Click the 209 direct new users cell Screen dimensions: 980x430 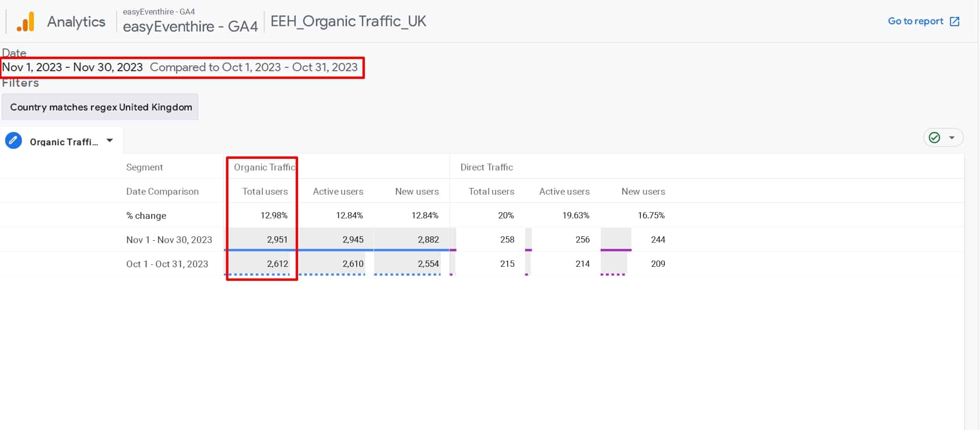click(658, 263)
